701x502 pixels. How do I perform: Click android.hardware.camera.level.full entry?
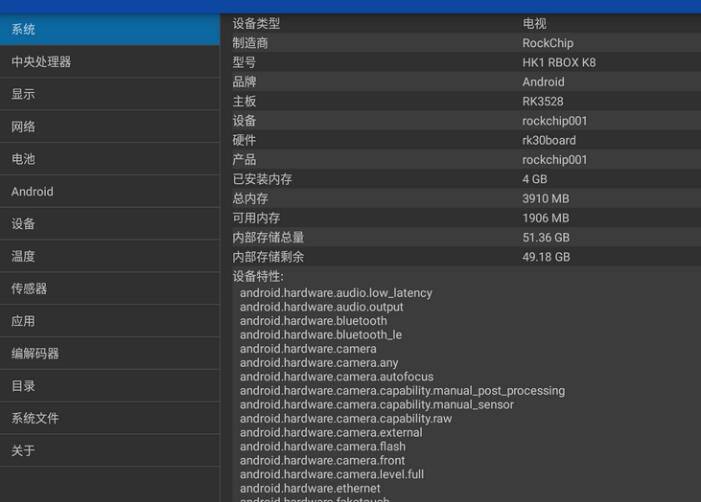(x=332, y=474)
